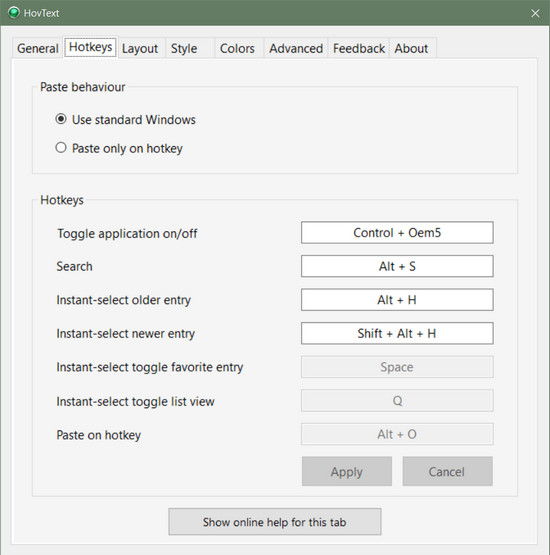Click the Instant-select older entry hotkey field

pyautogui.click(x=397, y=300)
